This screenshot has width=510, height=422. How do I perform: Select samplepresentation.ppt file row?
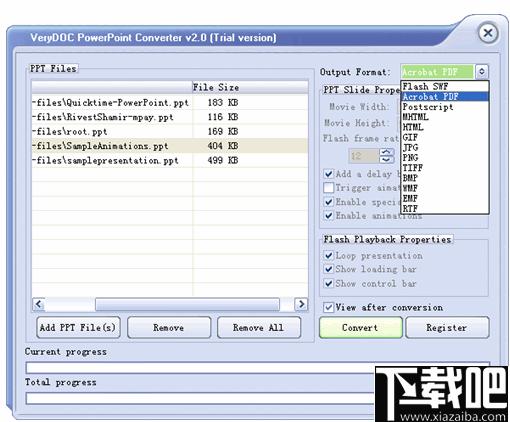170,160
